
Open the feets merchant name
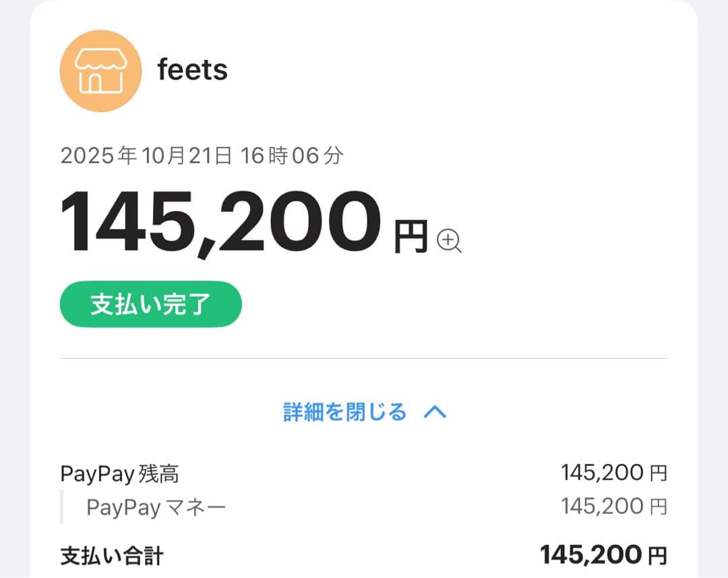coord(192,70)
